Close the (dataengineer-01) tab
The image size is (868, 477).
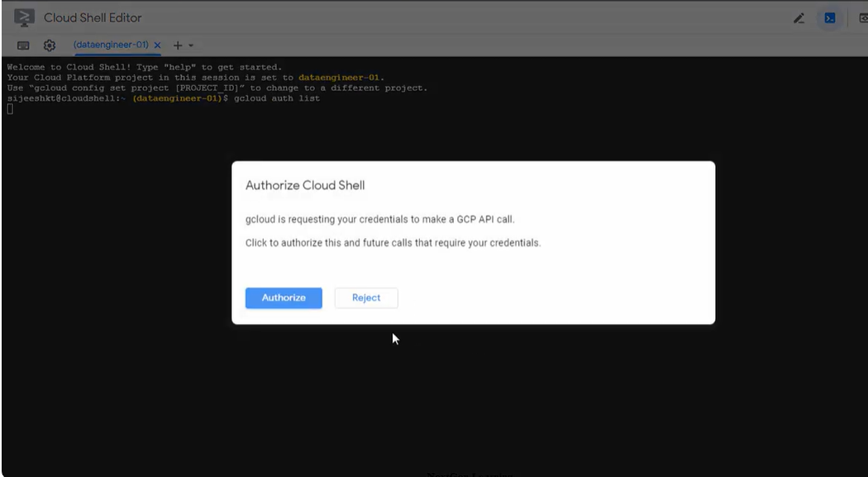tap(157, 45)
